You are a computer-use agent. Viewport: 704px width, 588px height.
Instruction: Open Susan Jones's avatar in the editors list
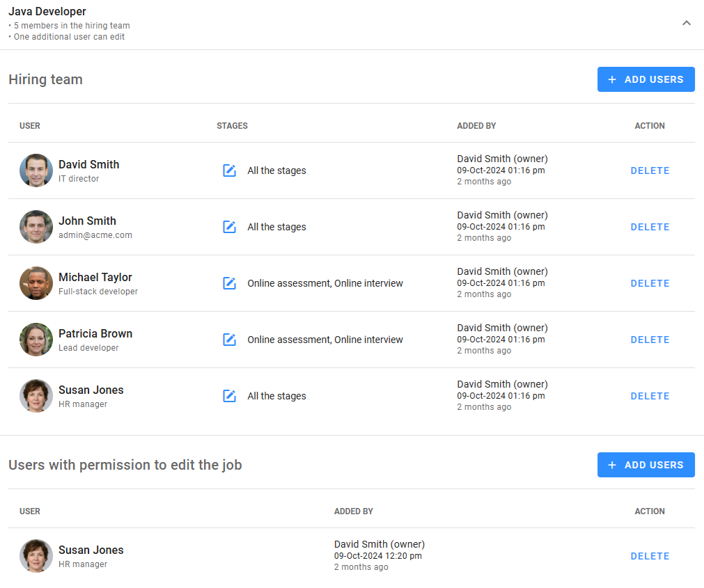coord(36,556)
